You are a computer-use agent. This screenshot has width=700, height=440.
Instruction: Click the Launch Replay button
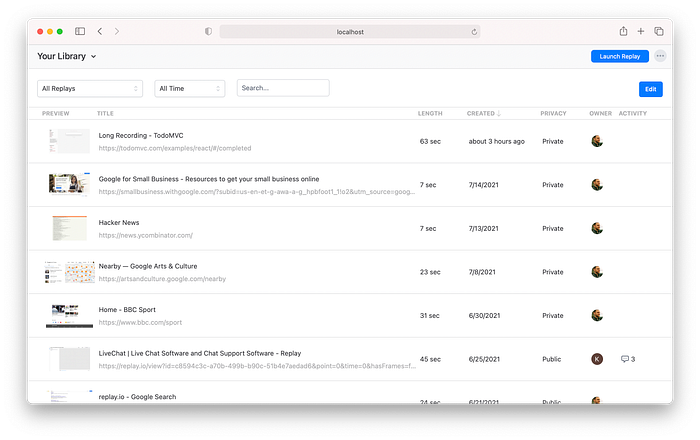pos(620,56)
